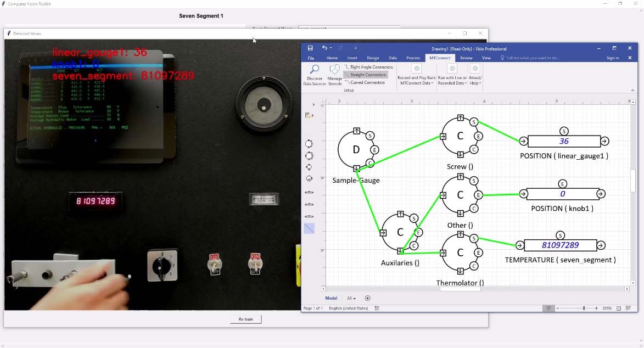
Task: Switch to the Home ribbon tab
Action: click(332, 58)
